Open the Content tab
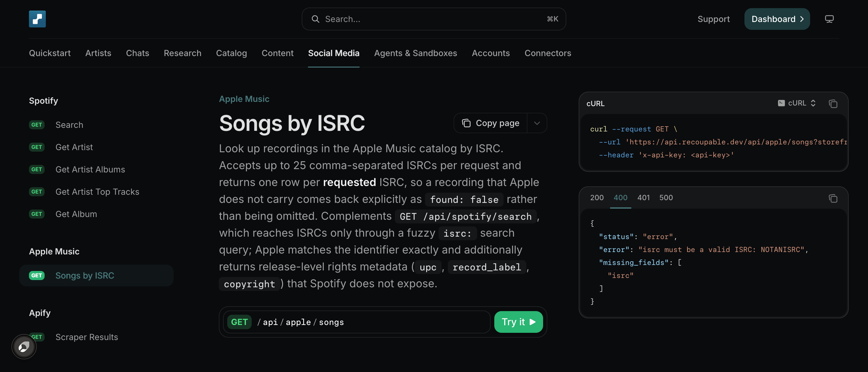868x372 pixels. coord(278,53)
